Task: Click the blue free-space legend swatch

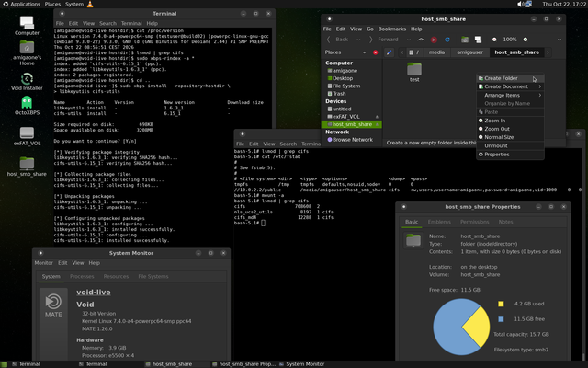Action: (x=501, y=319)
